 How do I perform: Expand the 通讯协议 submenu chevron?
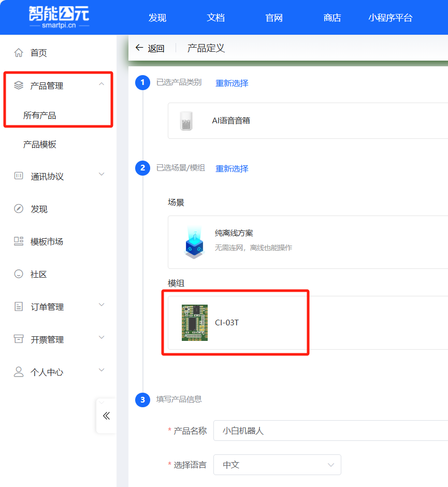point(101,174)
